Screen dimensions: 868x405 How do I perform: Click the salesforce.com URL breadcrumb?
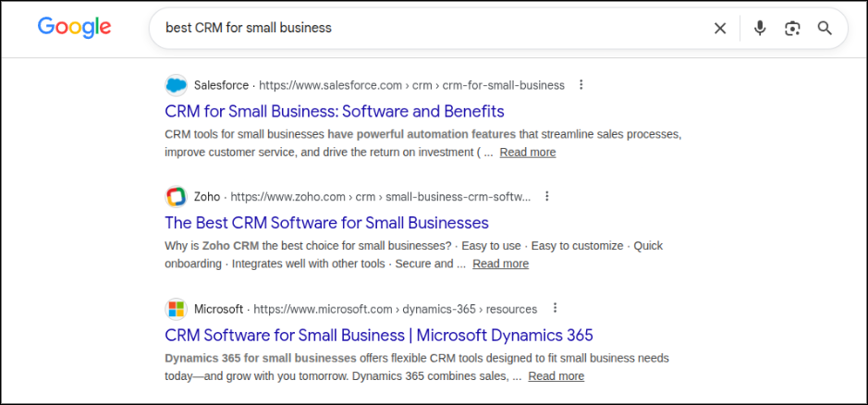point(411,85)
